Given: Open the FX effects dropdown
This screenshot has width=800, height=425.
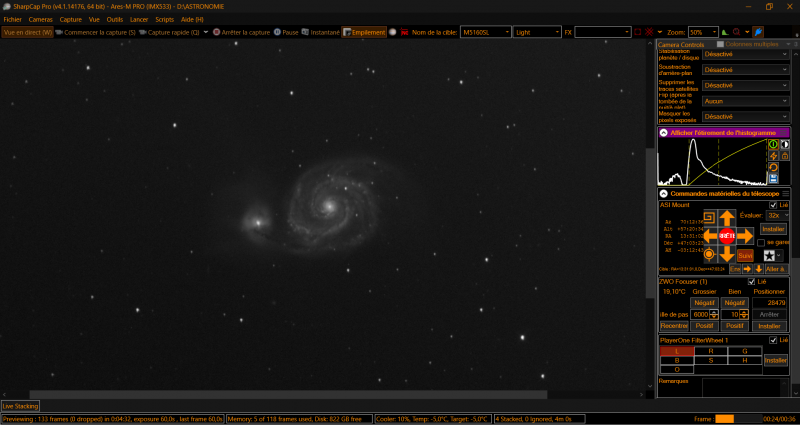Looking at the screenshot, I should coord(603,32).
